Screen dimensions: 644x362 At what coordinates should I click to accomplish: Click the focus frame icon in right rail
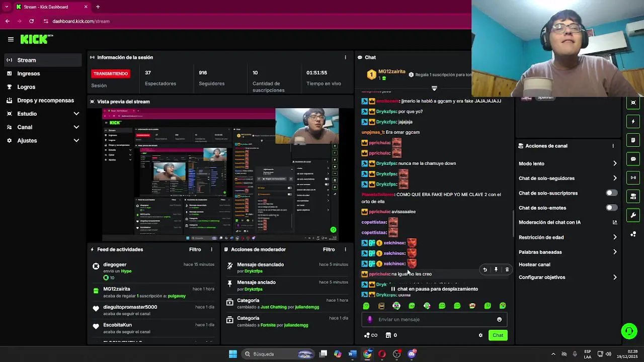tap(633, 103)
